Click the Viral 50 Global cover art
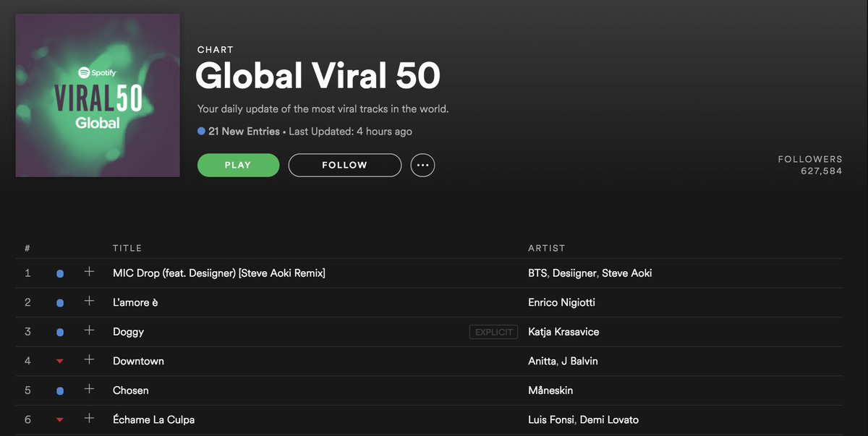 [x=98, y=95]
